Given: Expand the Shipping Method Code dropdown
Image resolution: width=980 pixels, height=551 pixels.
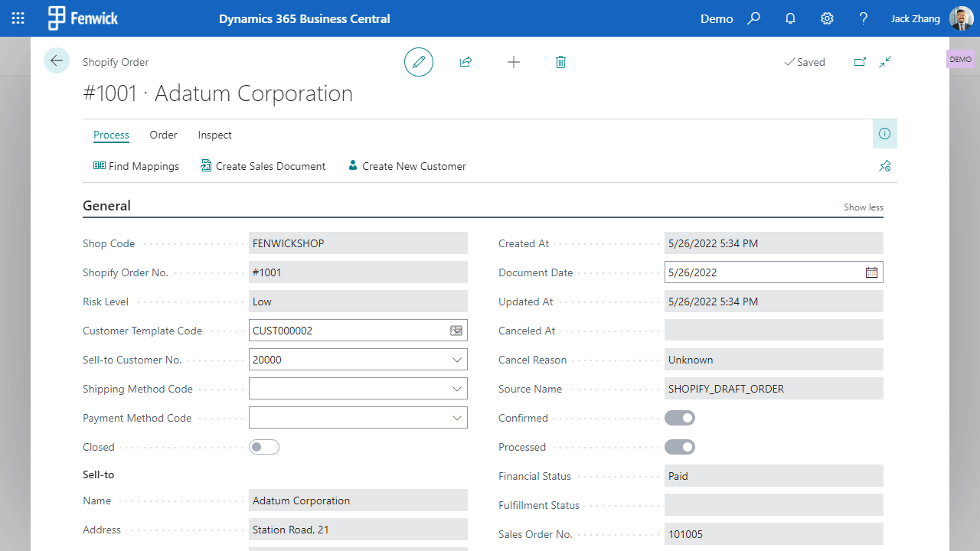Looking at the screenshot, I should 457,389.
